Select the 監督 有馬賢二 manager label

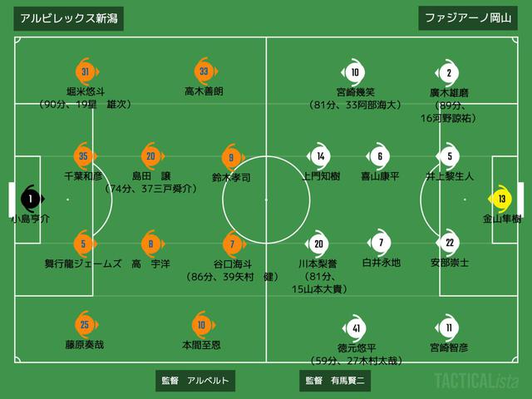coord(335,381)
